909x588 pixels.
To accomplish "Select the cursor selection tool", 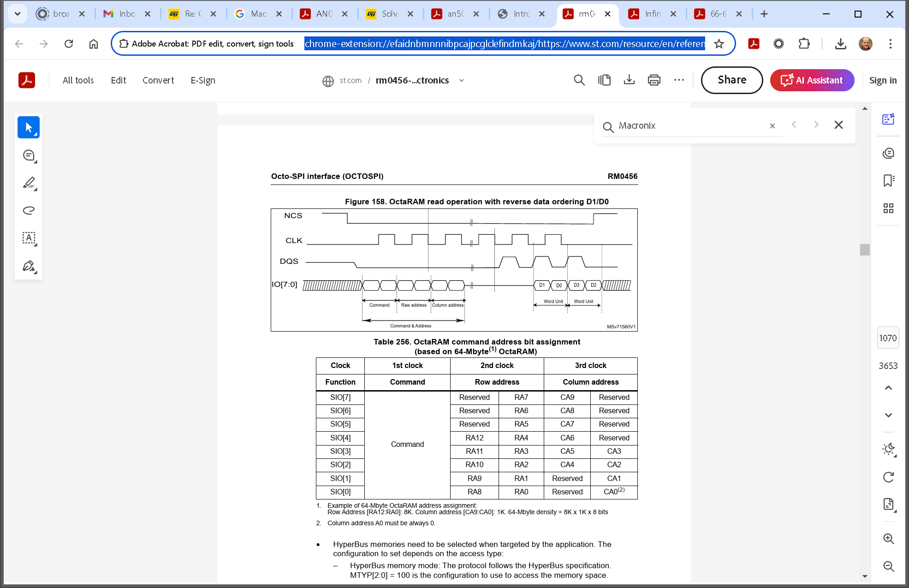I will point(29,127).
